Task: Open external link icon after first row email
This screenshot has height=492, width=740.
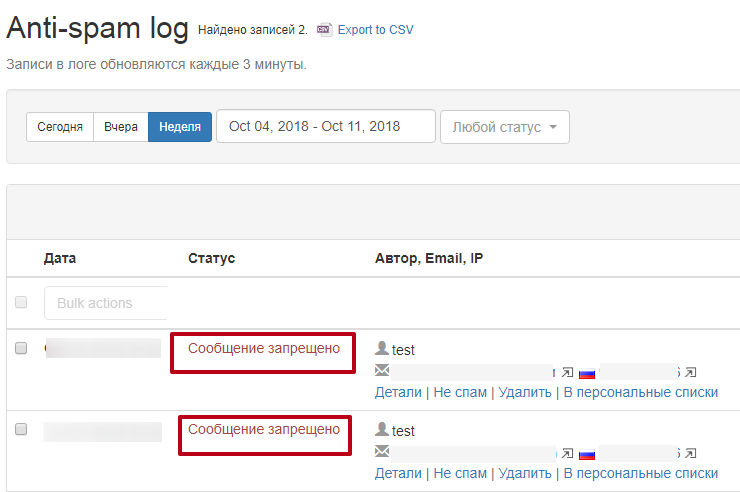Action: (x=568, y=371)
